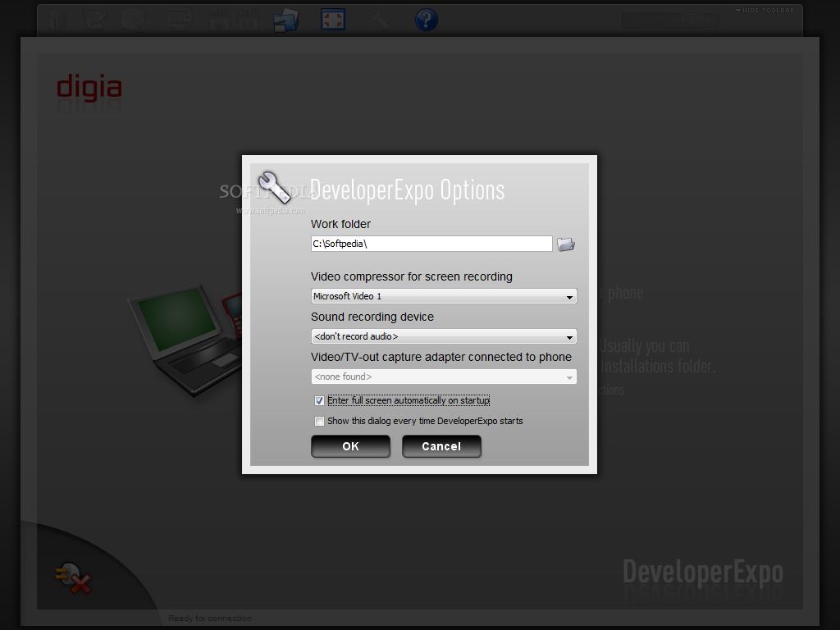This screenshot has width=840, height=630.
Task: Click the dimmed notepad with pencil toolbar icon
Action: point(95,21)
